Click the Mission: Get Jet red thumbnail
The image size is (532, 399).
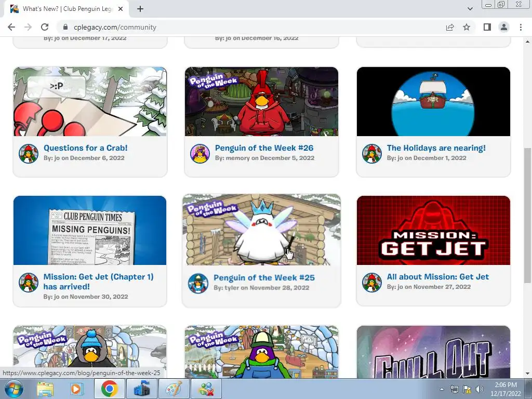point(433,230)
